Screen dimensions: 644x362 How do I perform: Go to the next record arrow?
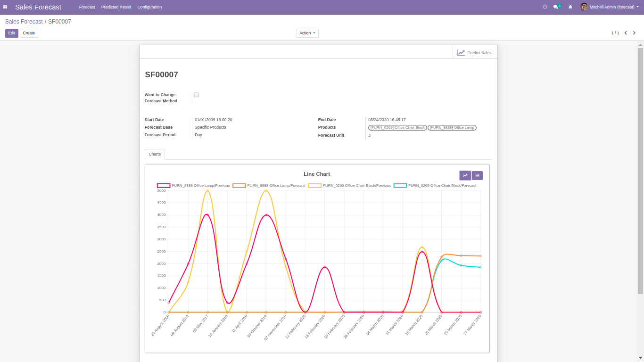[x=634, y=33]
